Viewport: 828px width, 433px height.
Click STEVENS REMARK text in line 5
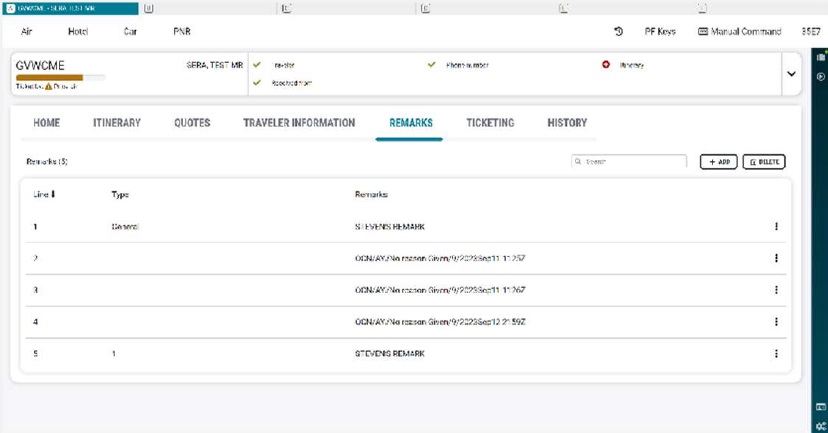[x=390, y=354]
